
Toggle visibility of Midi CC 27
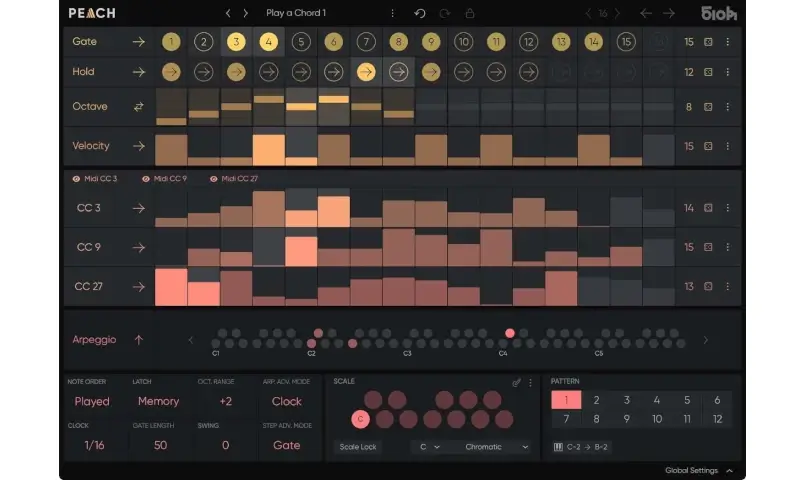(x=213, y=179)
